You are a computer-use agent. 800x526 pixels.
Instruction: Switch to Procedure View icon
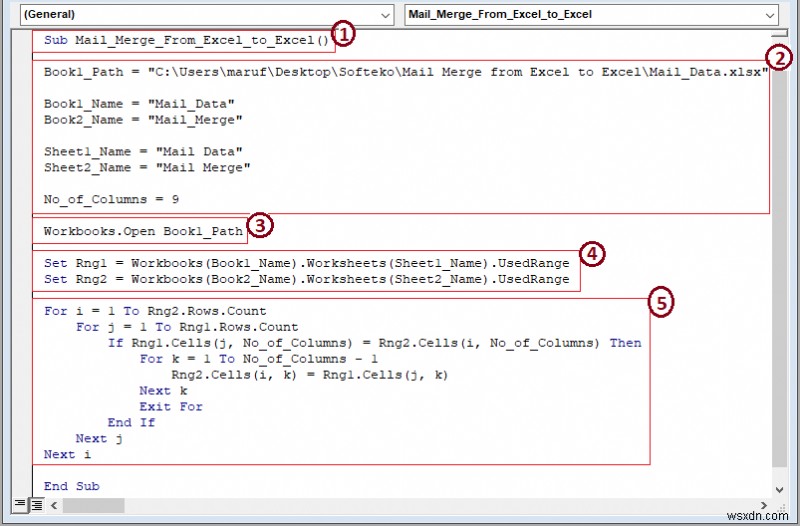19,505
